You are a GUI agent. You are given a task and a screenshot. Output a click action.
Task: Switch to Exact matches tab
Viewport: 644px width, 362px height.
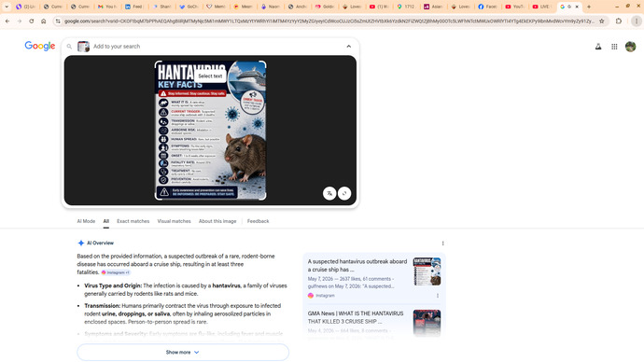[x=133, y=221]
